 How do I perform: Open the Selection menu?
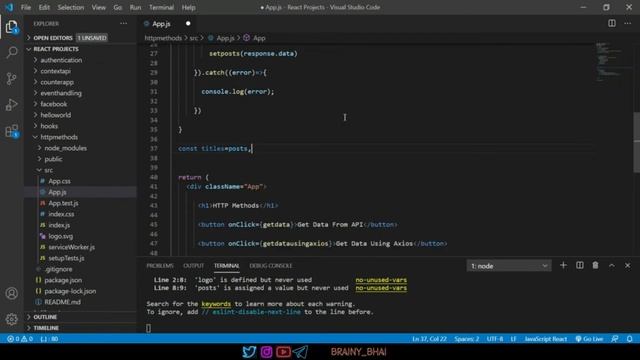[71, 7]
